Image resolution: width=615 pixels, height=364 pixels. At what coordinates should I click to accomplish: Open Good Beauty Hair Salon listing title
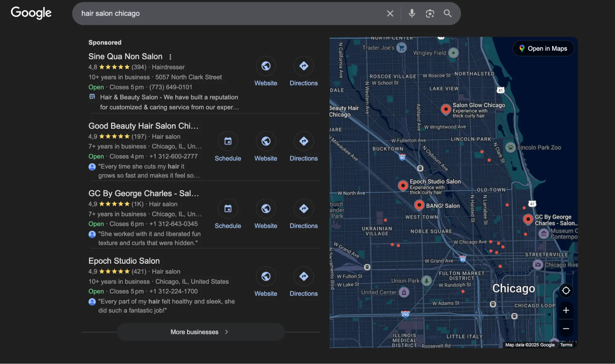click(143, 126)
